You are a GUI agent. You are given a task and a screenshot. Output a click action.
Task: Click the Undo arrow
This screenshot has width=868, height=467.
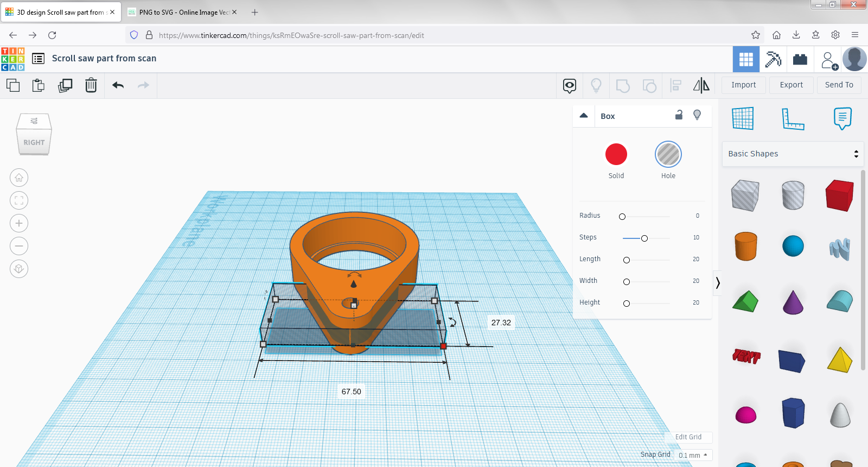click(x=118, y=85)
